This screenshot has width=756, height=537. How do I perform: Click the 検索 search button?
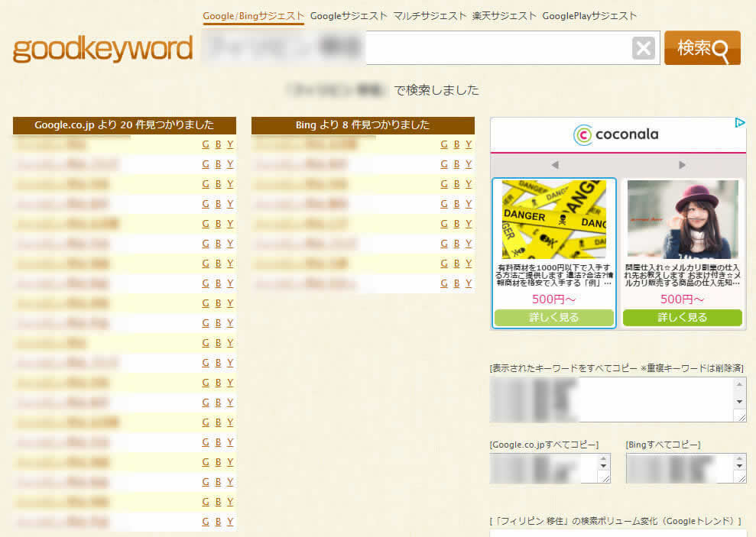(702, 47)
